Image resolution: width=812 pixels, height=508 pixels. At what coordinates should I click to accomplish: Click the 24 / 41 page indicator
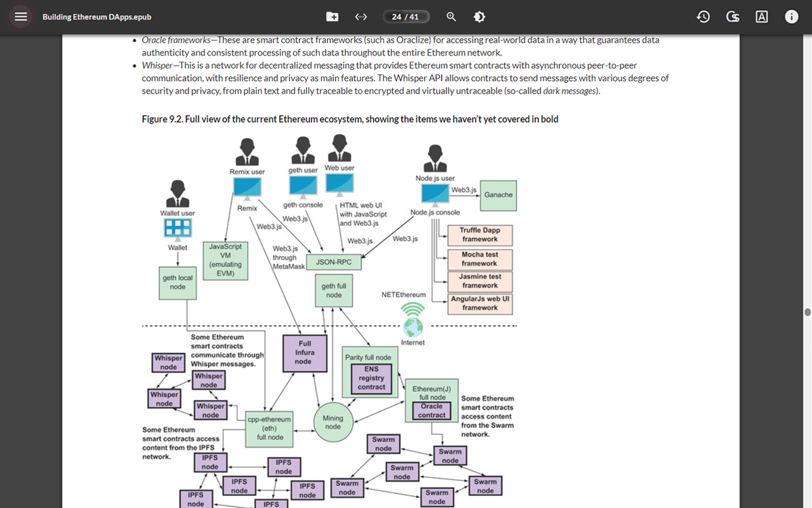(405, 17)
